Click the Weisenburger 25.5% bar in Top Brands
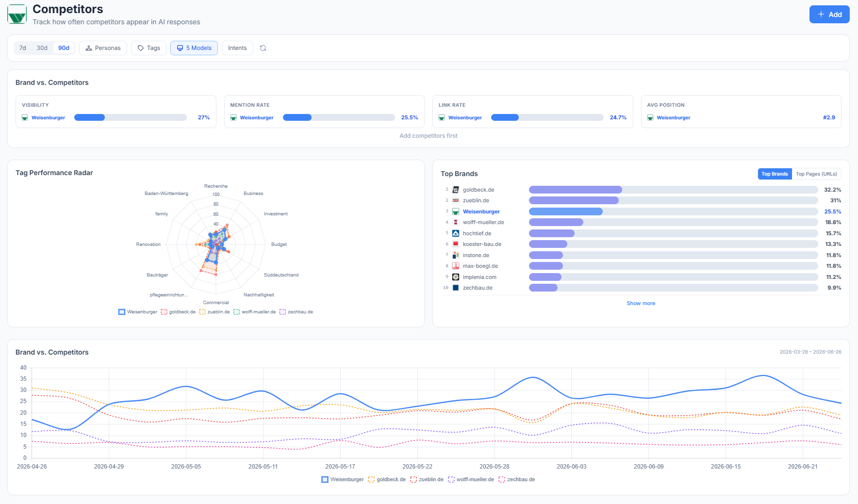858x504 pixels. pos(674,211)
